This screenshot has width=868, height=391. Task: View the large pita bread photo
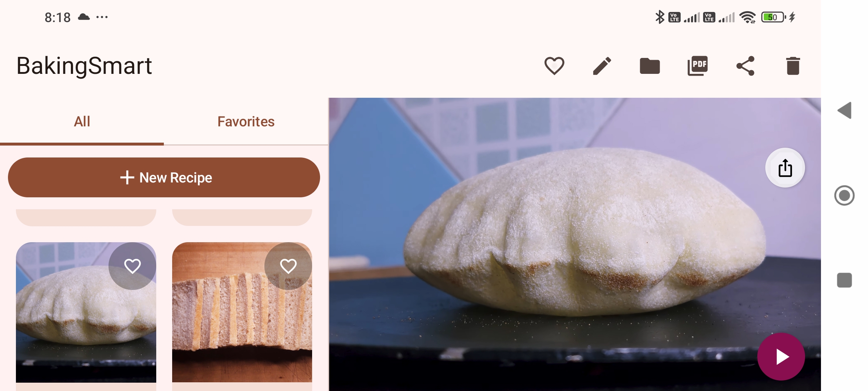point(575,244)
